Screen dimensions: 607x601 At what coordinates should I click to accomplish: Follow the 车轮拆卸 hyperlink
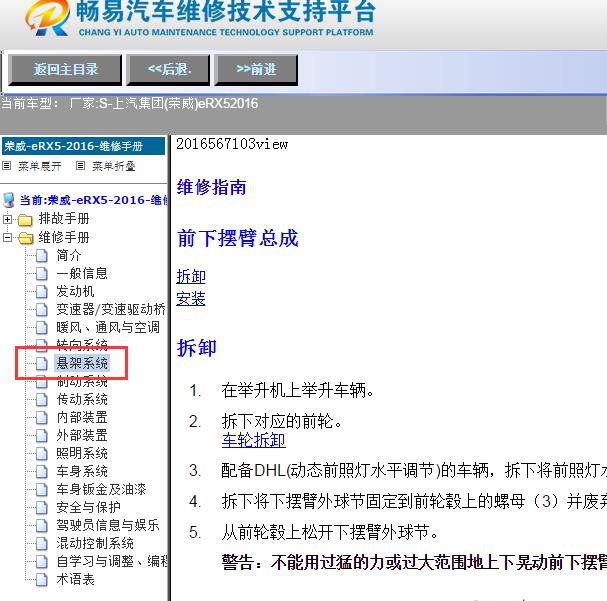point(254,440)
